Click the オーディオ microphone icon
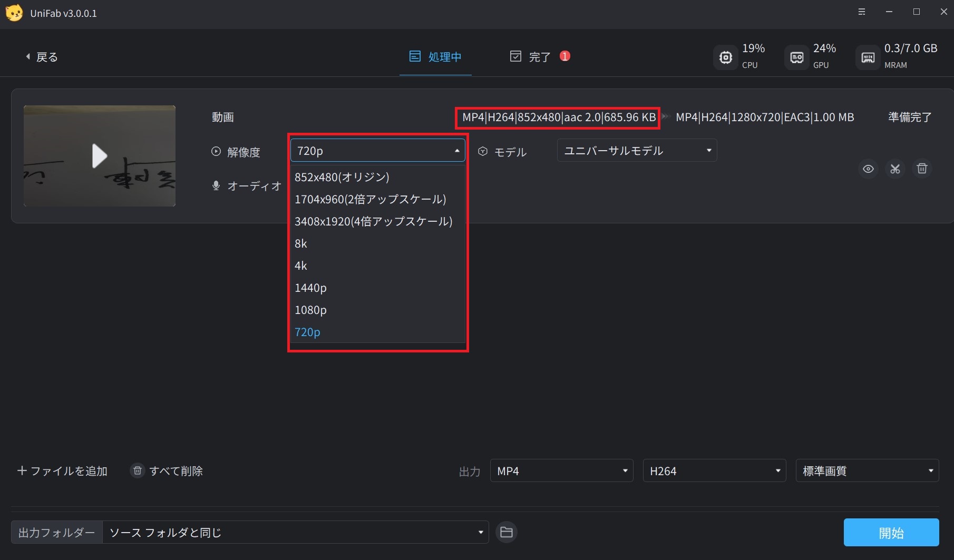Viewport: 954px width, 560px height. point(216,185)
